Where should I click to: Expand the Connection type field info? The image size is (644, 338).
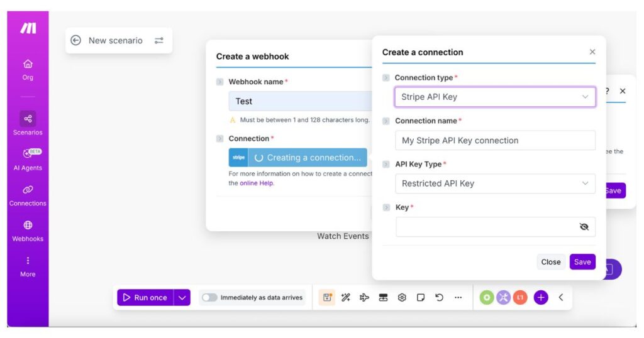(x=386, y=77)
